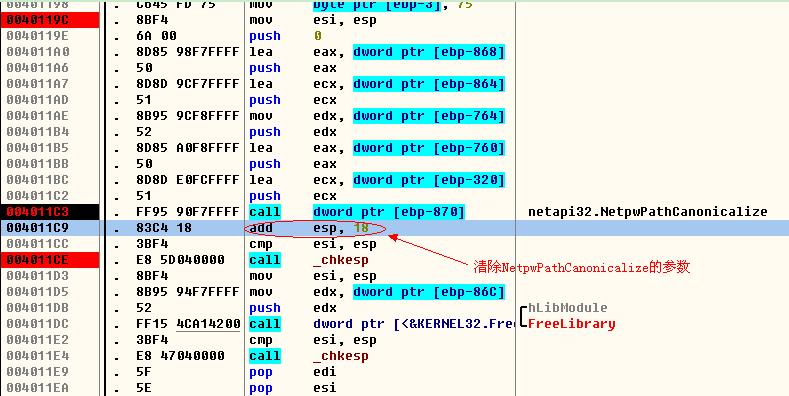The height and width of the screenshot is (396, 789).
Task: Click hex bytes 8B95 94F7FFFF
Action: pos(188,292)
